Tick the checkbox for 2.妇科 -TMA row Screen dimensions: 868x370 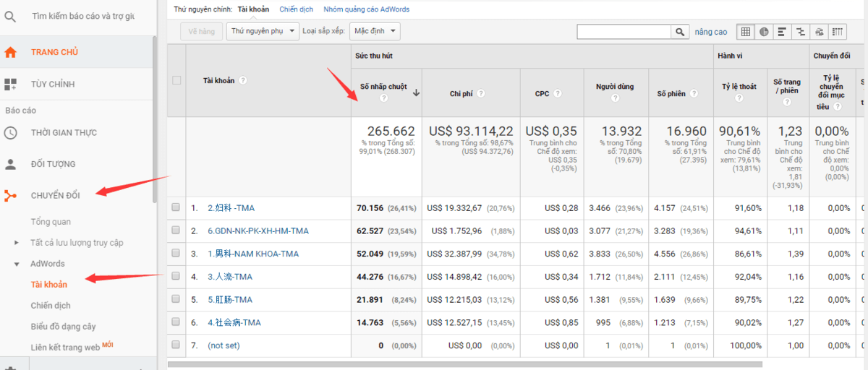coord(176,207)
